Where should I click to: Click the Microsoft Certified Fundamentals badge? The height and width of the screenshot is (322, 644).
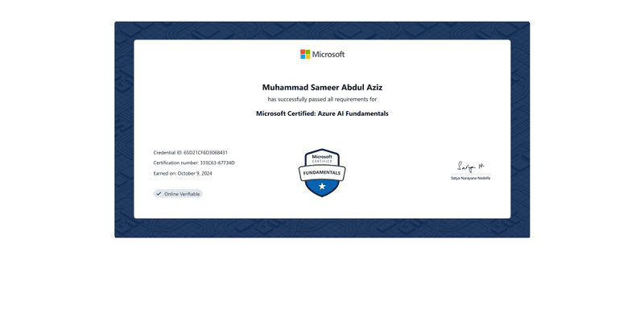(322, 172)
